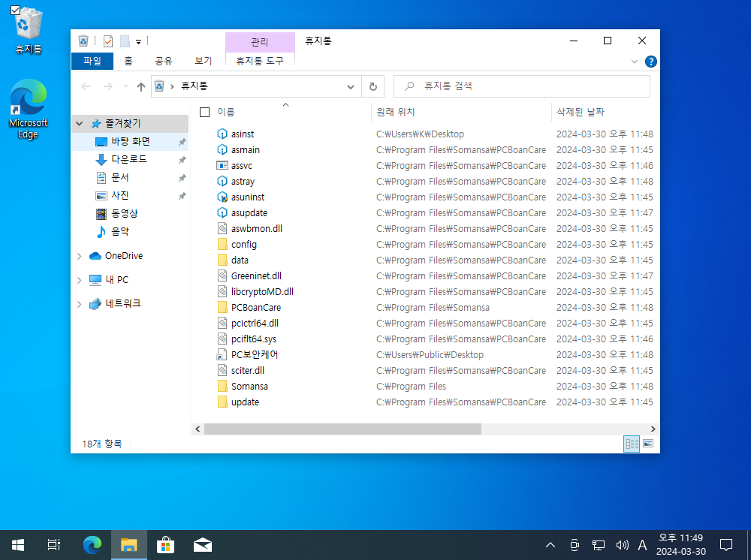Expand the 내 PC tree node
Image resolution: width=751 pixels, height=560 pixels.
click(80, 280)
